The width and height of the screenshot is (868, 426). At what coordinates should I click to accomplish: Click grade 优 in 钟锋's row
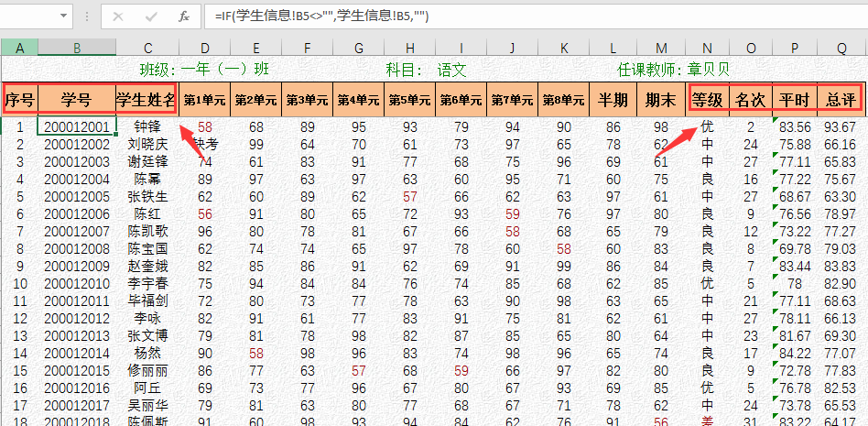point(708,126)
